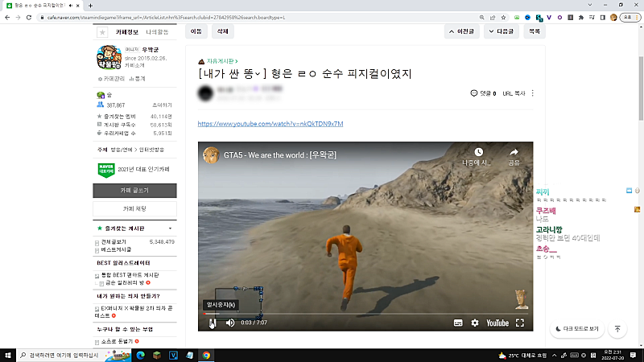This screenshot has height=362, width=644.
Task: Click the star favorite cafe icon
Action: point(102,32)
